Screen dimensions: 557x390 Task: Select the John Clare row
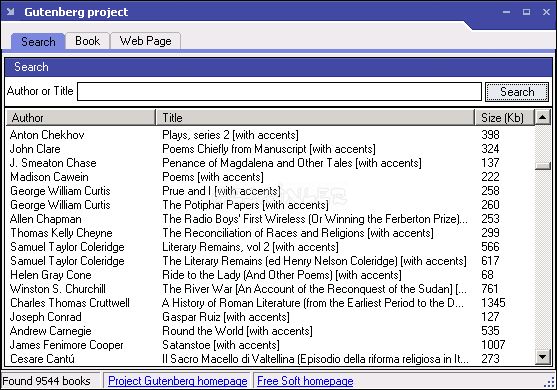click(x=270, y=149)
